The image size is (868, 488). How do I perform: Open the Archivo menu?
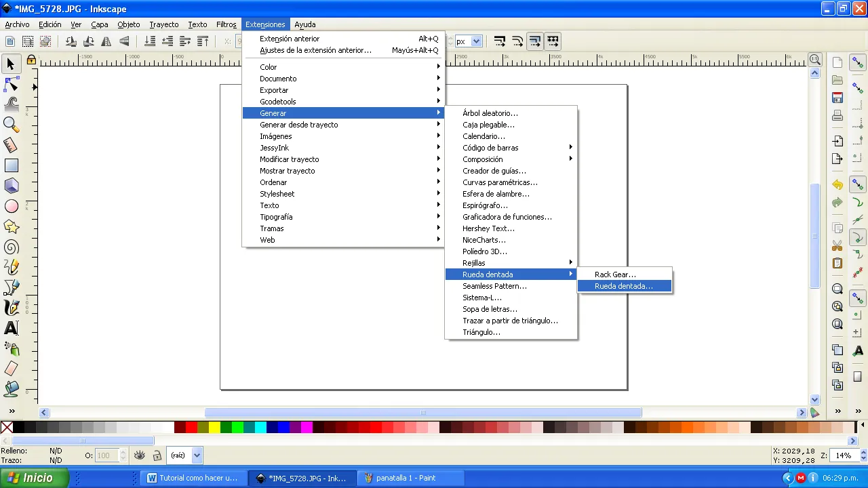17,24
